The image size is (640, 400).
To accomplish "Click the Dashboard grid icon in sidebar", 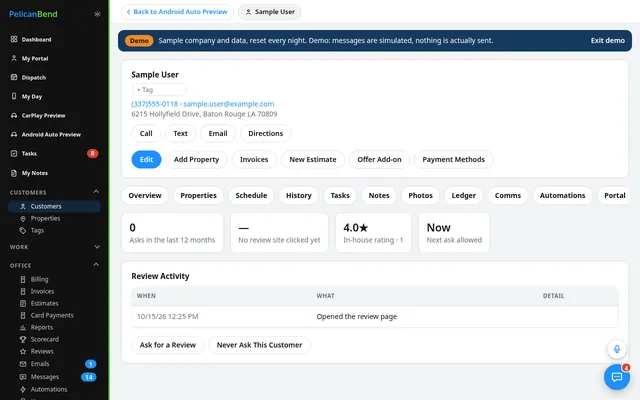I will coord(14,39).
